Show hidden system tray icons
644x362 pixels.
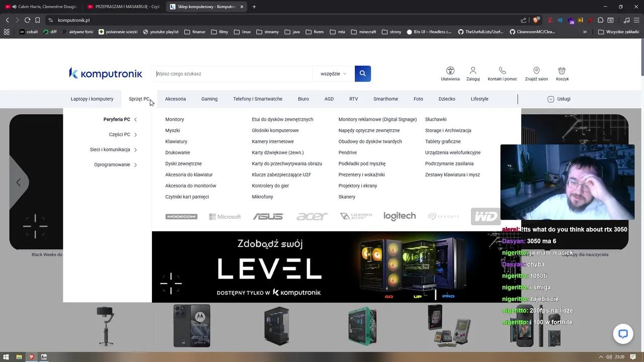coord(601,357)
